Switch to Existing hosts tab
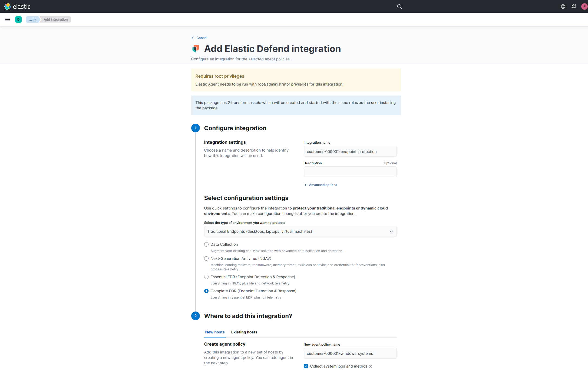 [244, 332]
